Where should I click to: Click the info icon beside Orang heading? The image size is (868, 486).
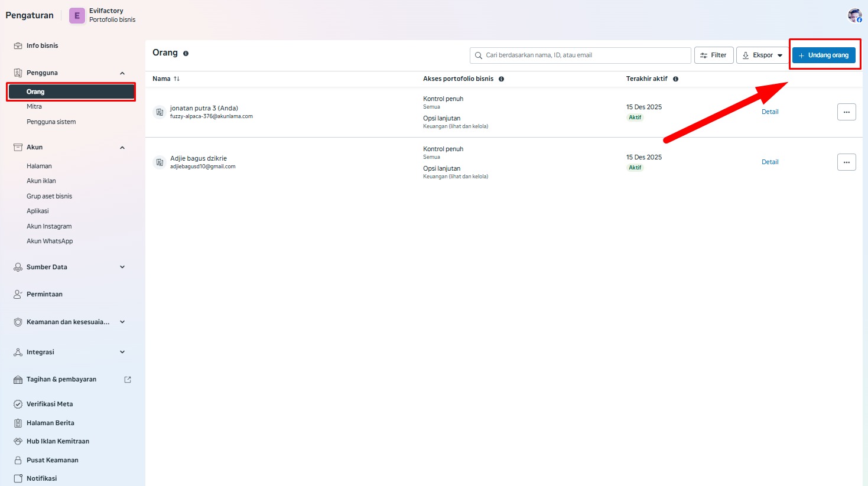pyautogui.click(x=186, y=53)
